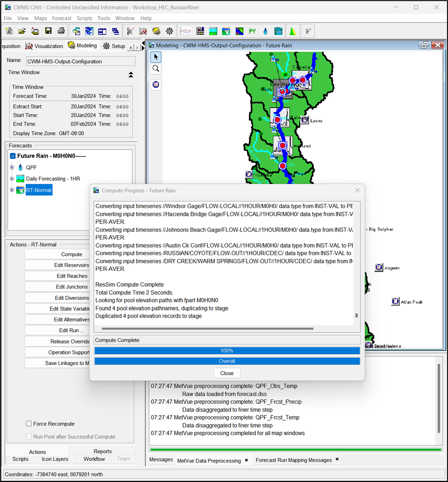Select the magnifying glass zoom tool
This screenshot has height=482, width=448.
156,69
